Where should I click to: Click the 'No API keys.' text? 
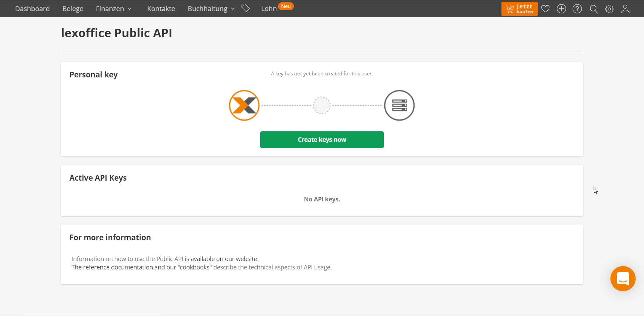322,199
